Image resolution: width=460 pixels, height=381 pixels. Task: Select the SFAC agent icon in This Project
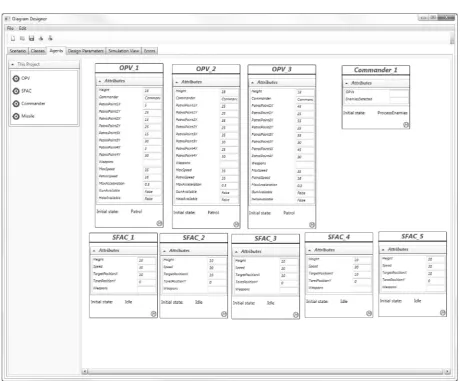coord(16,91)
